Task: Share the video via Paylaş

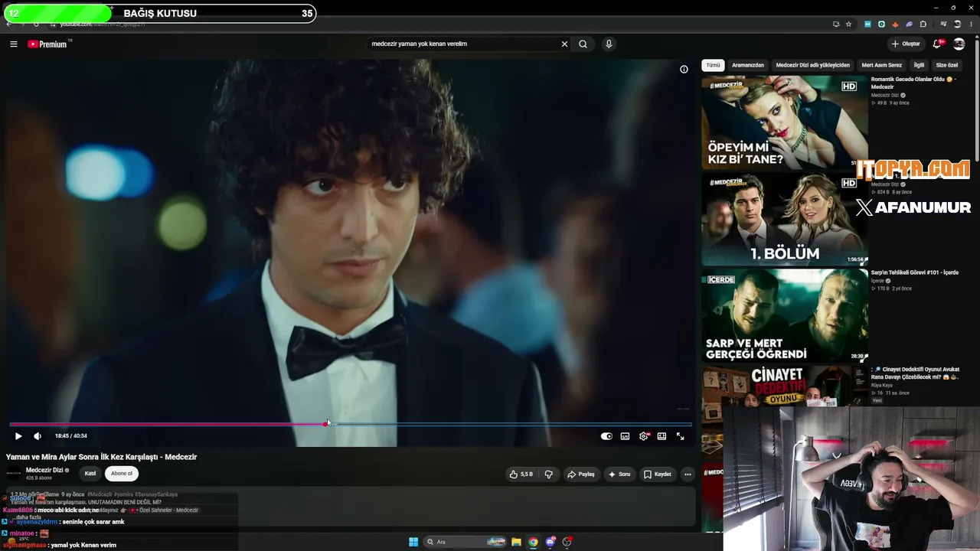Action: 580,474
